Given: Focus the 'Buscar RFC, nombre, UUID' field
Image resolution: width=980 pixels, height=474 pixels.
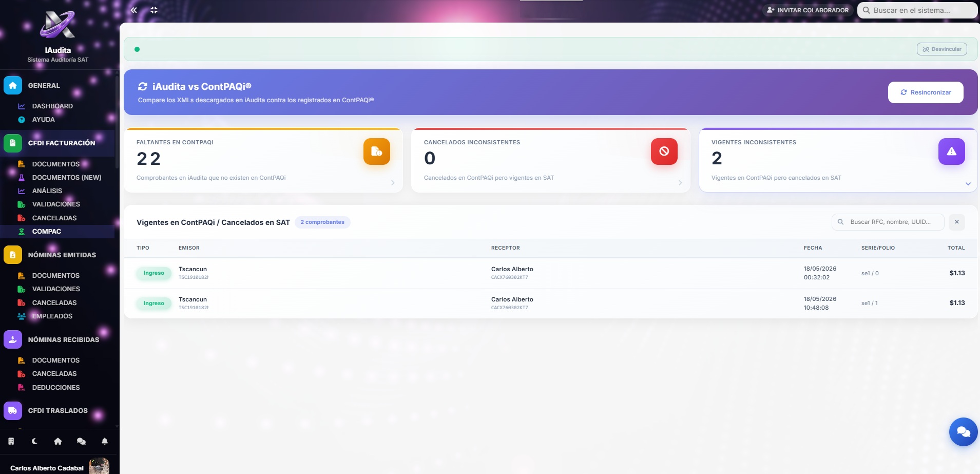Looking at the screenshot, I should [888, 222].
